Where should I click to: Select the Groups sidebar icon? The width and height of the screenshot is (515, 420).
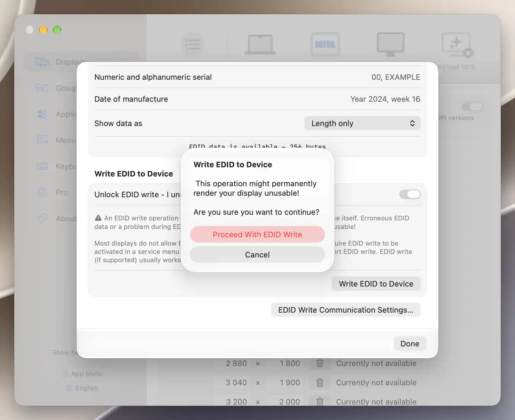(42, 88)
